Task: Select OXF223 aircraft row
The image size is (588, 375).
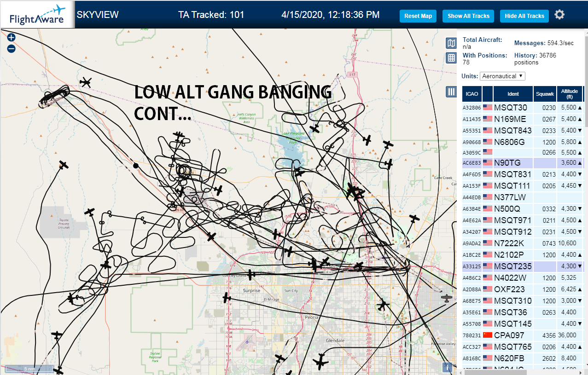Action: (523, 289)
